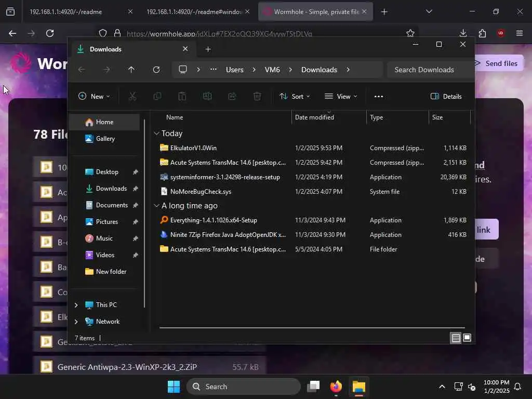Open the New dropdown in Explorer

(x=94, y=96)
